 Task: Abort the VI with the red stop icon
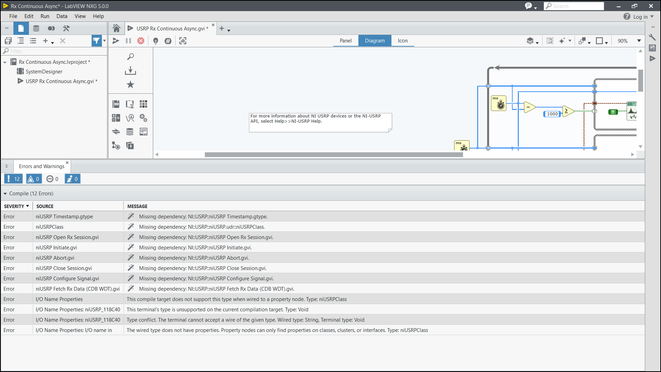point(141,41)
